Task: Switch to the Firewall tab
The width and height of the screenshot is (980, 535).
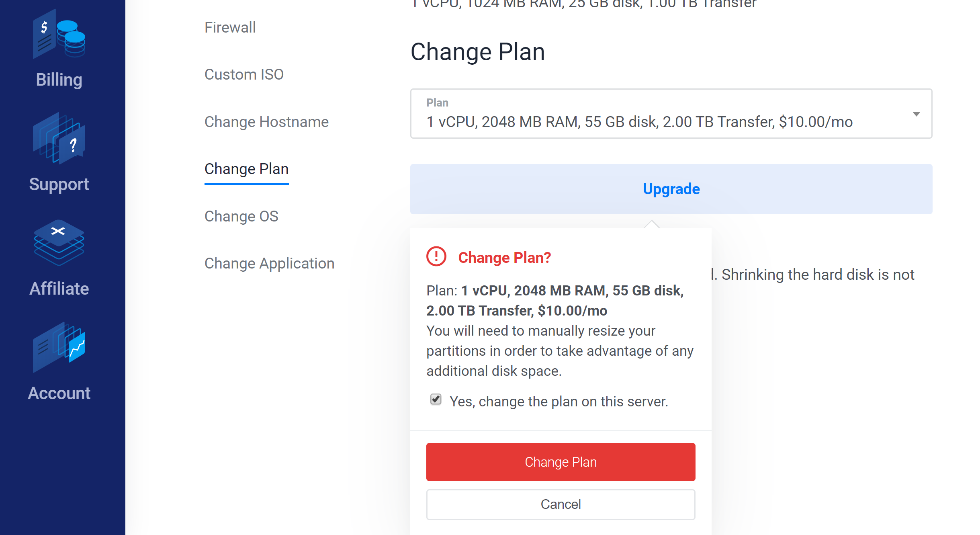Action: (x=230, y=27)
